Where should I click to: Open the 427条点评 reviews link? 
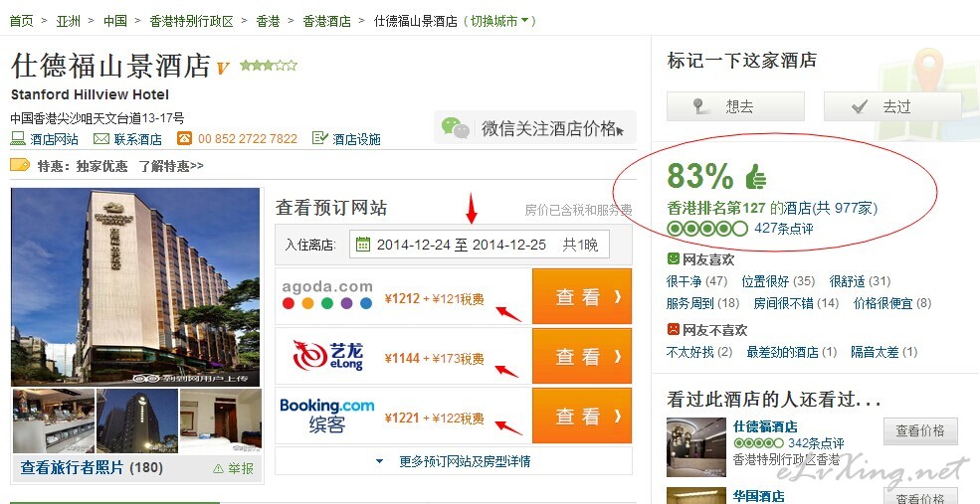784,228
